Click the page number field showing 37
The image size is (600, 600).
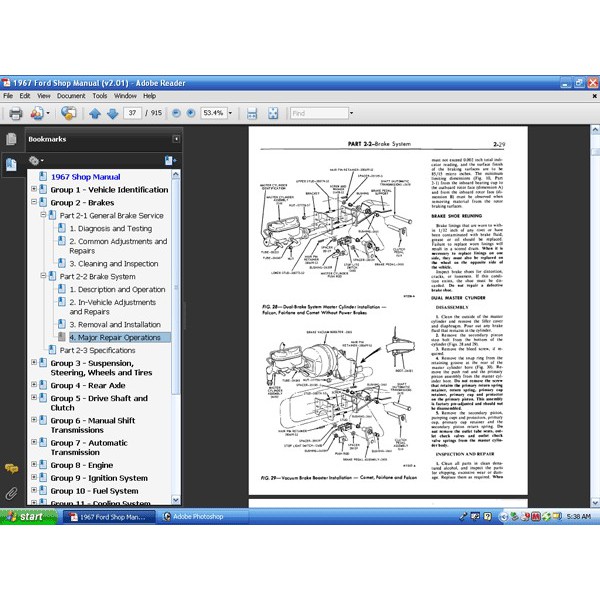pos(132,113)
